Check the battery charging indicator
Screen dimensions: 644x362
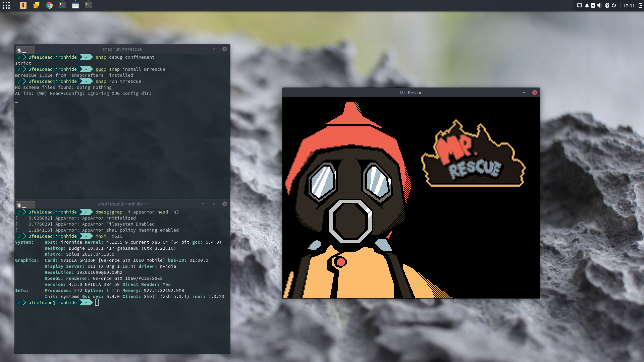[x=593, y=5]
